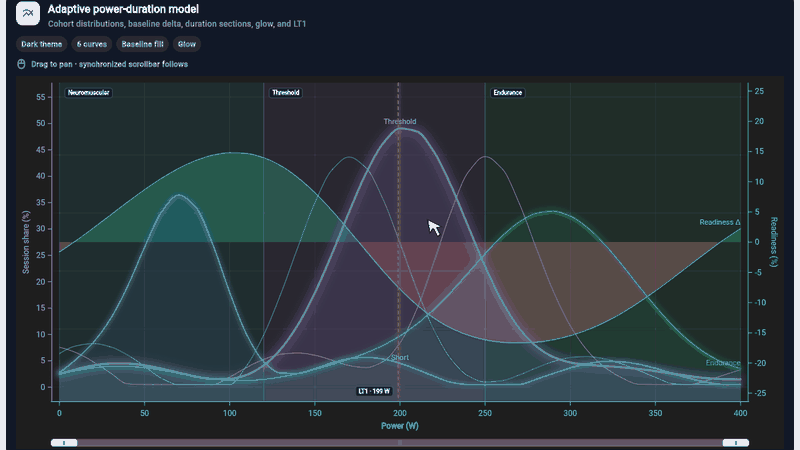800x450 pixels.
Task: Click the subtitle starting 'Cohort distributions'
Action: (x=177, y=24)
